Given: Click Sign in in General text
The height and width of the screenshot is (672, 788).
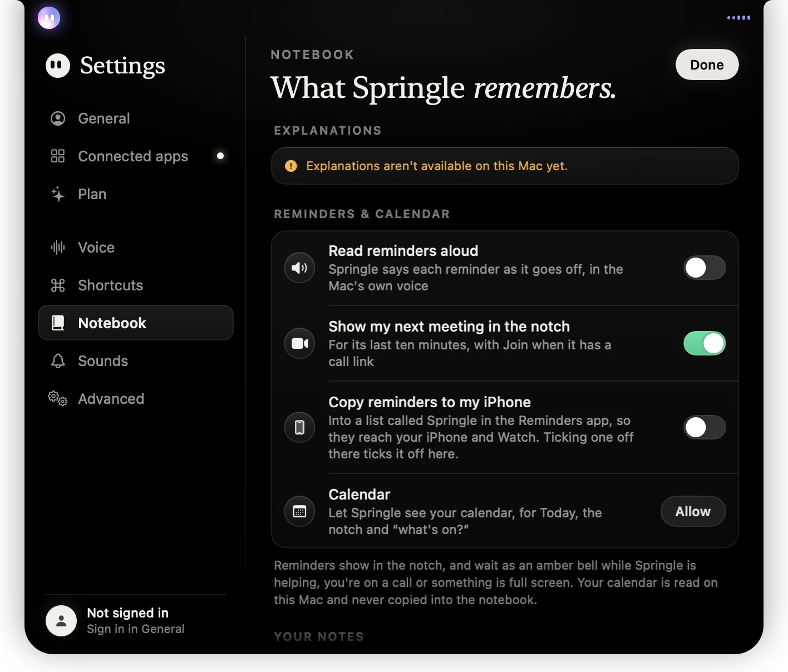Looking at the screenshot, I should pyautogui.click(x=136, y=629).
